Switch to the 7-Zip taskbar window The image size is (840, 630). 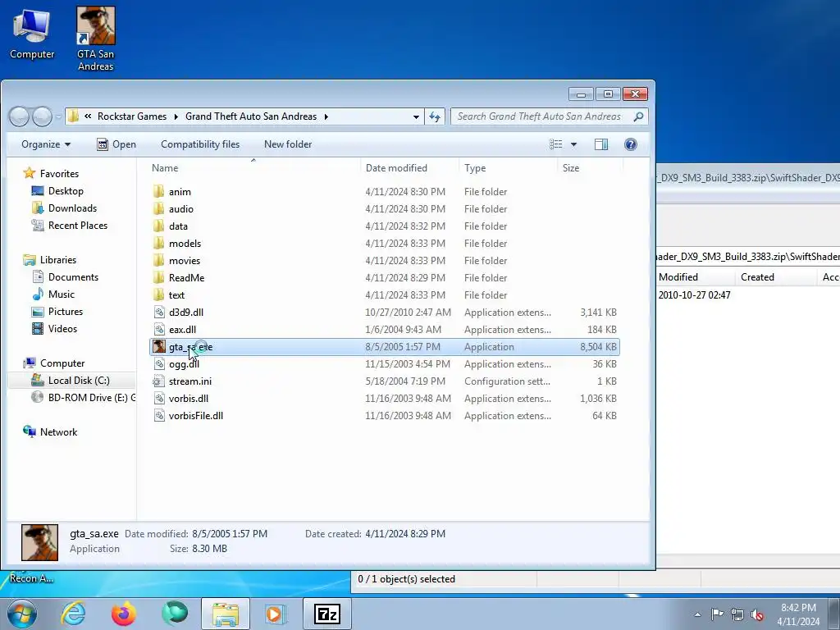pos(327,614)
